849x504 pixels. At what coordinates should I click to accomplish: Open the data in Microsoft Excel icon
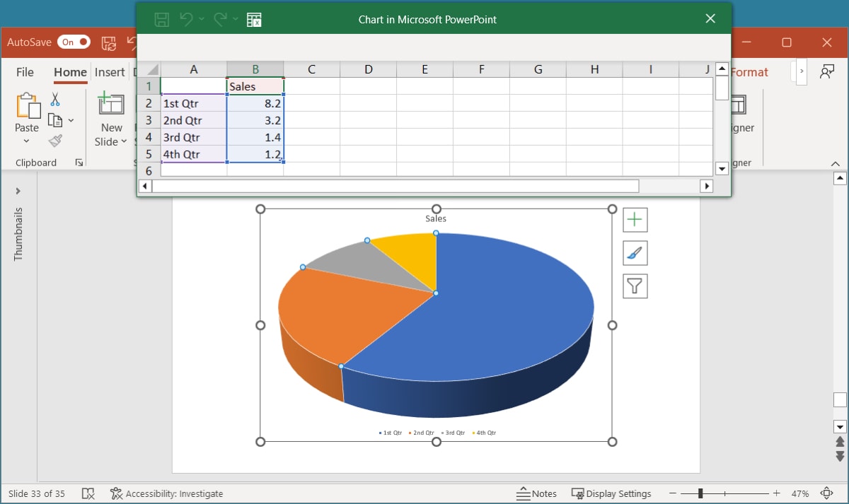254,19
